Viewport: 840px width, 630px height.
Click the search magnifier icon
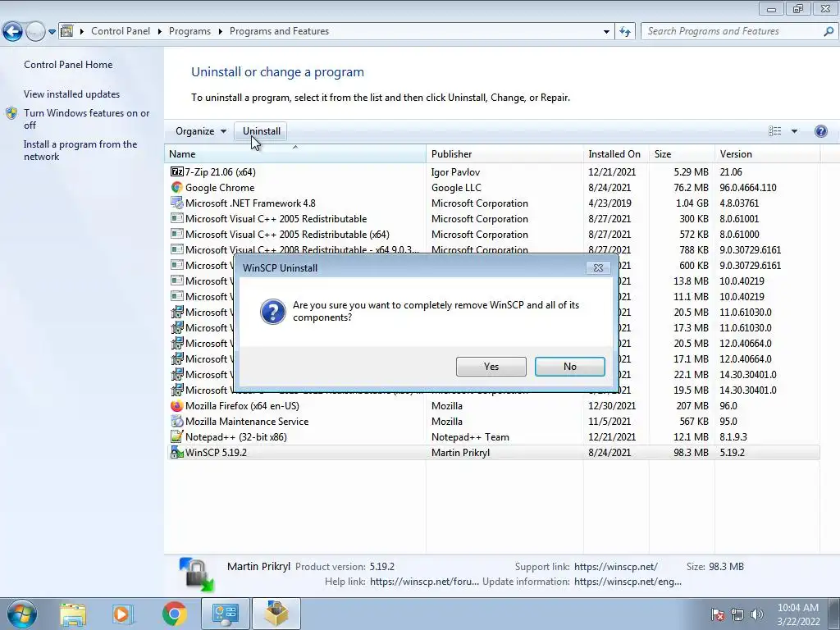pyautogui.click(x=829, y=31)
